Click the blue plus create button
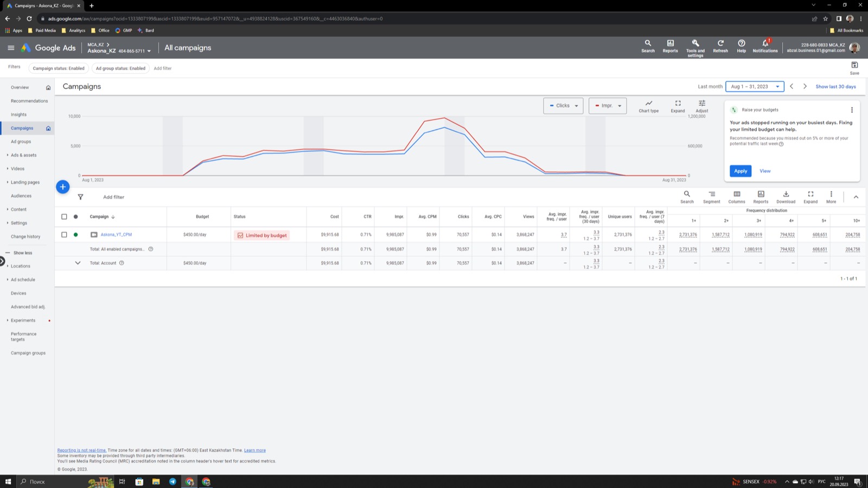Image resolution: width=868 pixels, height=488 pixels. tap(63, 187)
